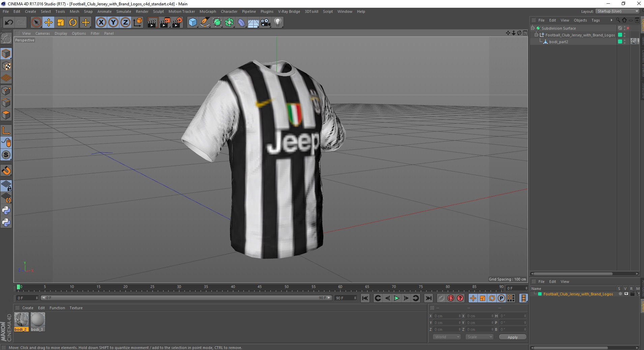Switch to Texture mode
Screen dimensions: 644x350
click(6, 66)
